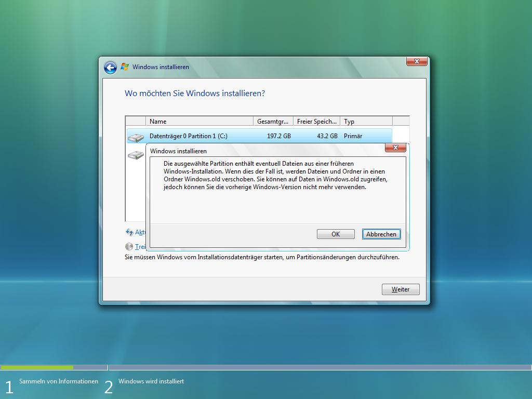Click the Primär type cell
The image size is (532, 399).
coord(353,136)
